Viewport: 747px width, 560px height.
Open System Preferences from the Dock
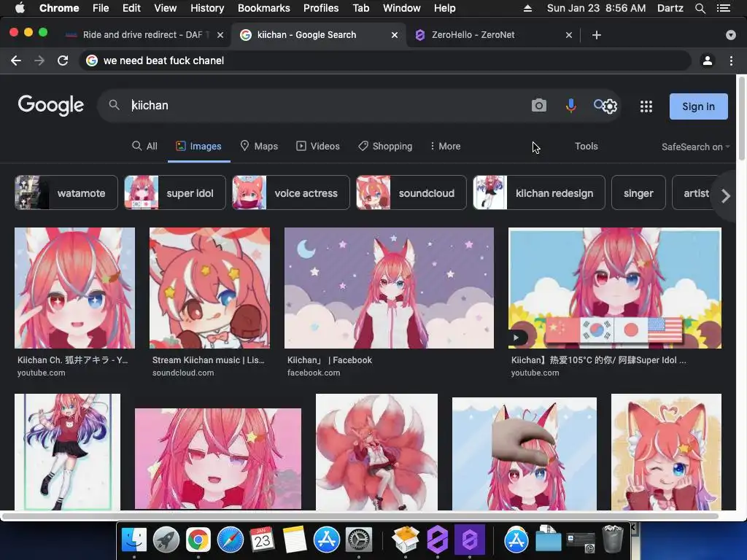click(x=358, y=540)
